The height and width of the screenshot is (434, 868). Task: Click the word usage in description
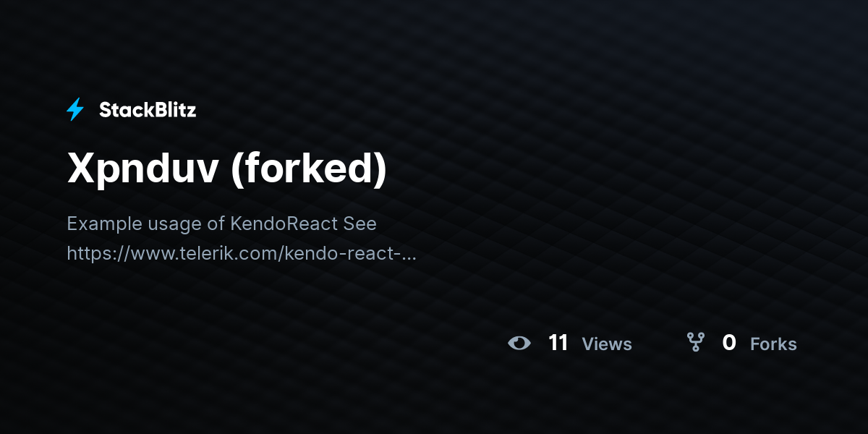click(156, 225)
